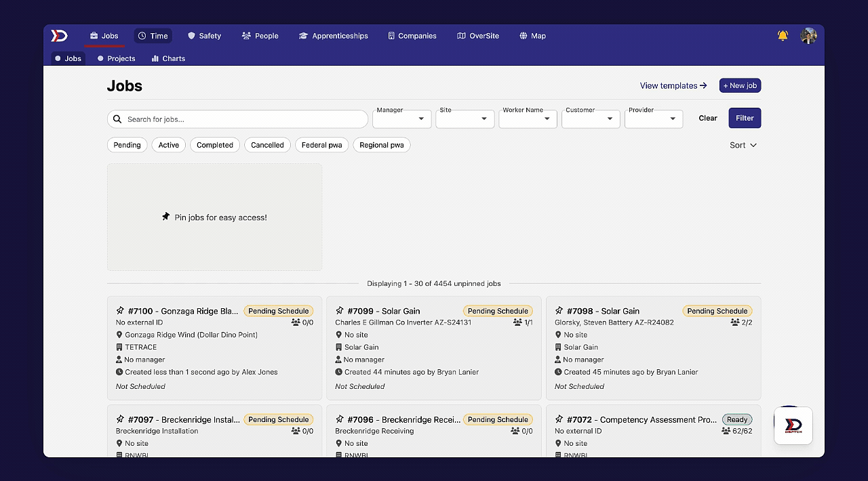This screenshot has height=481, width=868.
Task: Open the Dsptch floating widget button
Action: pyautogui.click(x=793, y=425)
